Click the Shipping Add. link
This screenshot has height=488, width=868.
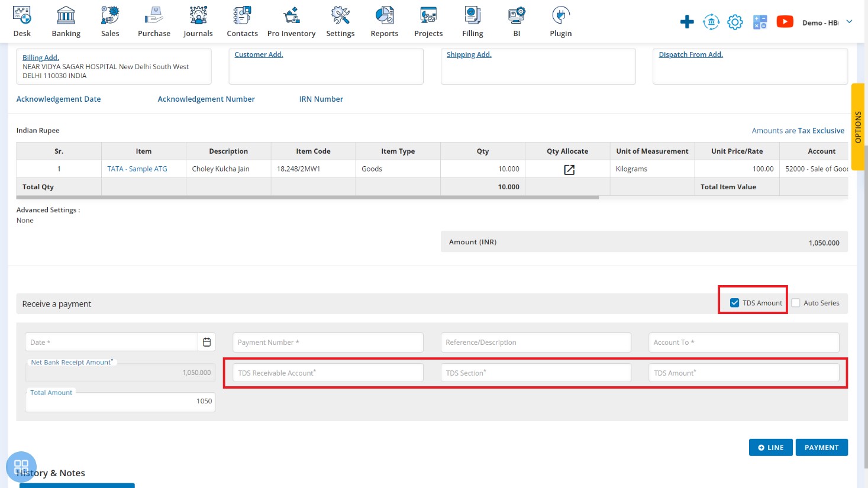pyautogui.click(x=469, y=54)
